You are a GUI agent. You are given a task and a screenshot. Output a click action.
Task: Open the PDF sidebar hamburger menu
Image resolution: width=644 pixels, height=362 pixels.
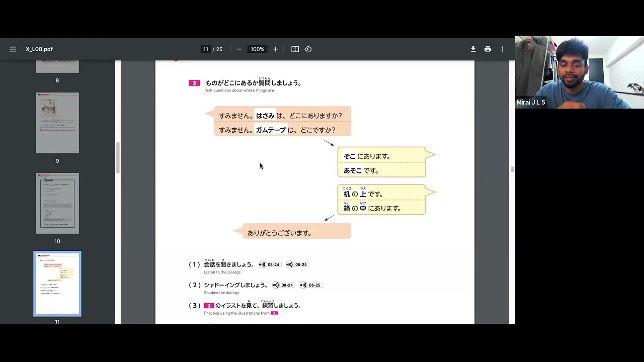[x=13, y=49]
